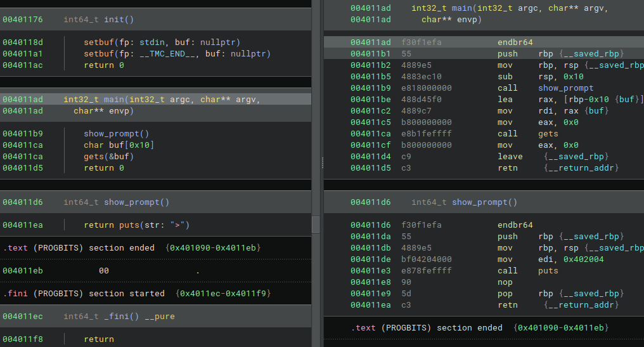Image resolution: width=644 pixels, height=347 pixels.
Task: Click the char buf[0x10] variable declaration
Action: [119, 145]
